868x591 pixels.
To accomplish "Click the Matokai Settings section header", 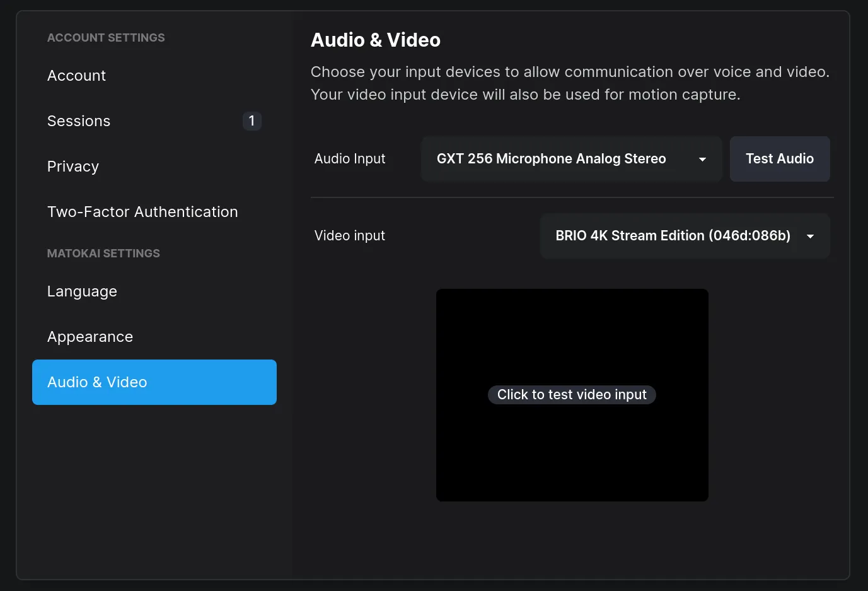I will tap(103, 254).
